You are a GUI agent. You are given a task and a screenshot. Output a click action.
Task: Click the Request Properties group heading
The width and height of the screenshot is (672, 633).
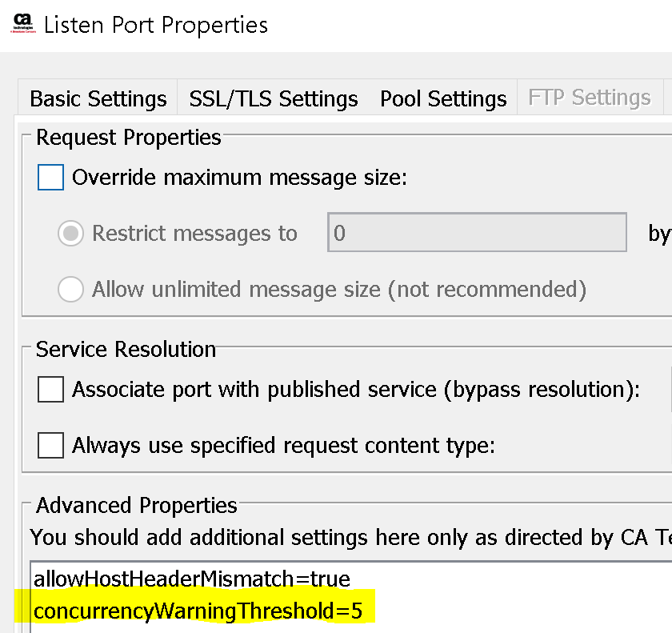click(128, 138)
